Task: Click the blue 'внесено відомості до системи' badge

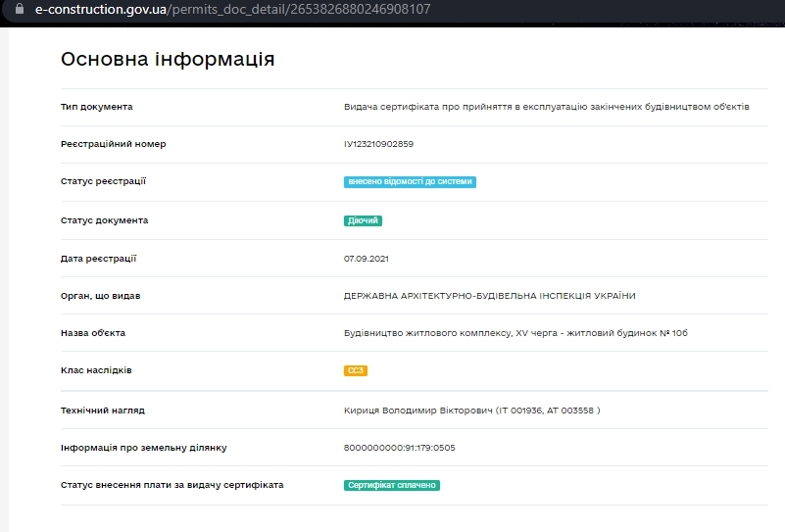Action: click(410, 181)
